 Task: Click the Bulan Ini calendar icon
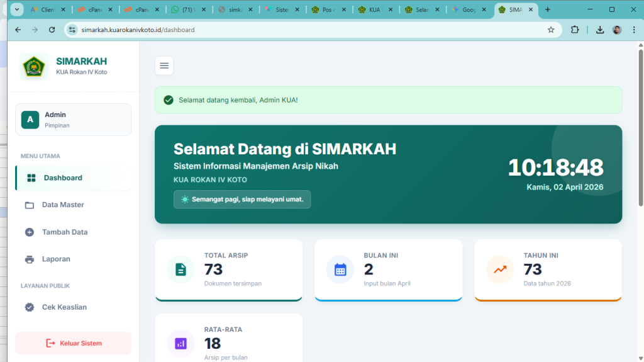[x=340, y=269]
